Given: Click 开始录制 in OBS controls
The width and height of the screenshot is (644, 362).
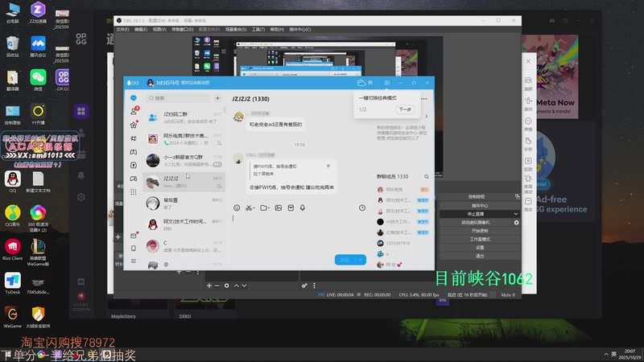Looking at the screenshot, I should point(480,231).
